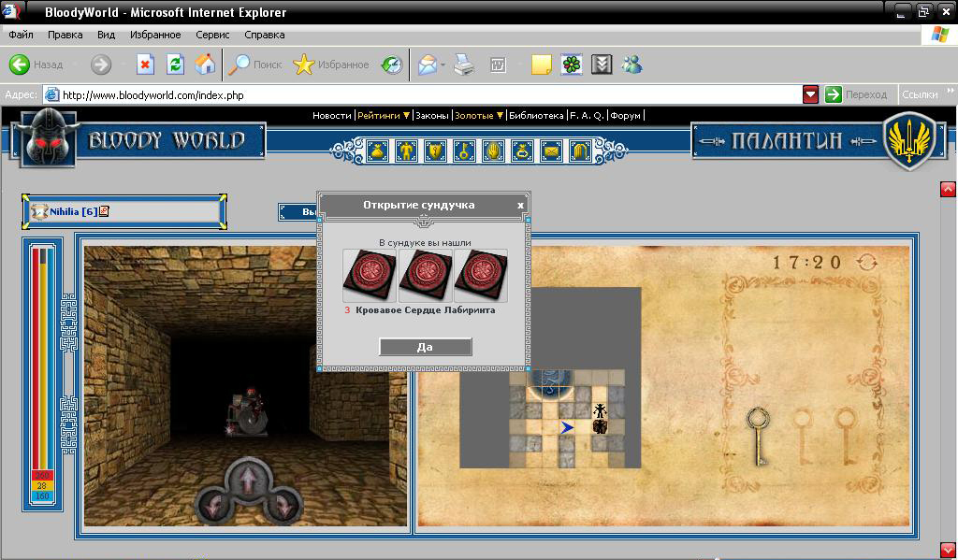Click the Назад back button

click(36, 65)
